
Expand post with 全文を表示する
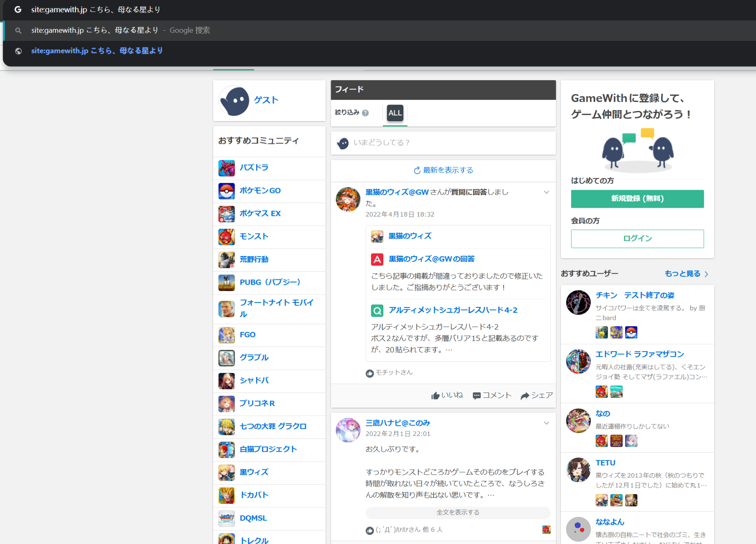pos(458,513)
